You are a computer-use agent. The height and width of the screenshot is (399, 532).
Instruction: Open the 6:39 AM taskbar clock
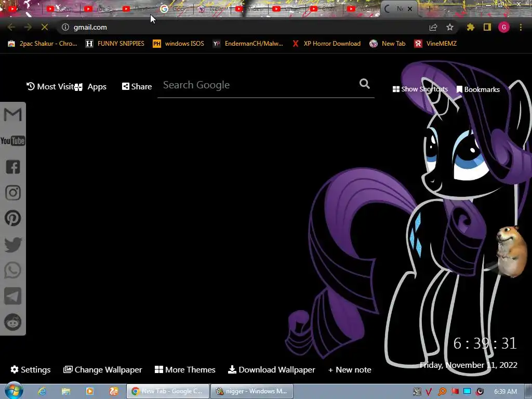coord(506,392)
